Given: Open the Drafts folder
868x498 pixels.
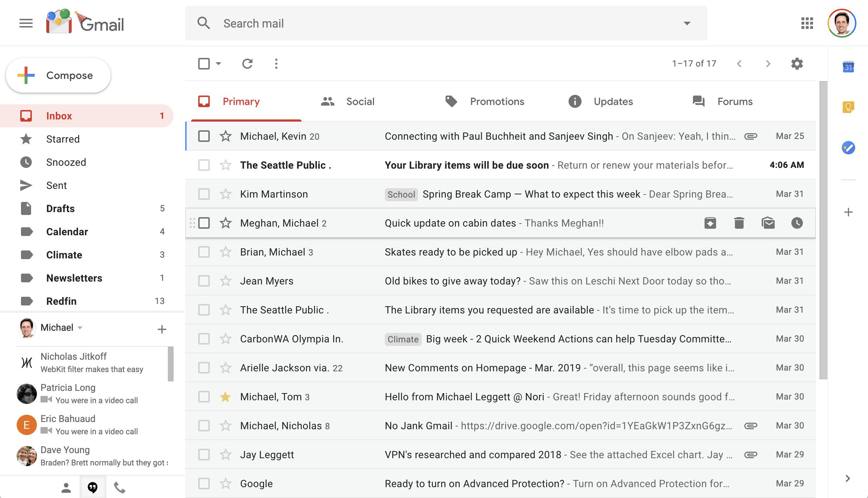Looking at the screenshot, I should point(60,208).
